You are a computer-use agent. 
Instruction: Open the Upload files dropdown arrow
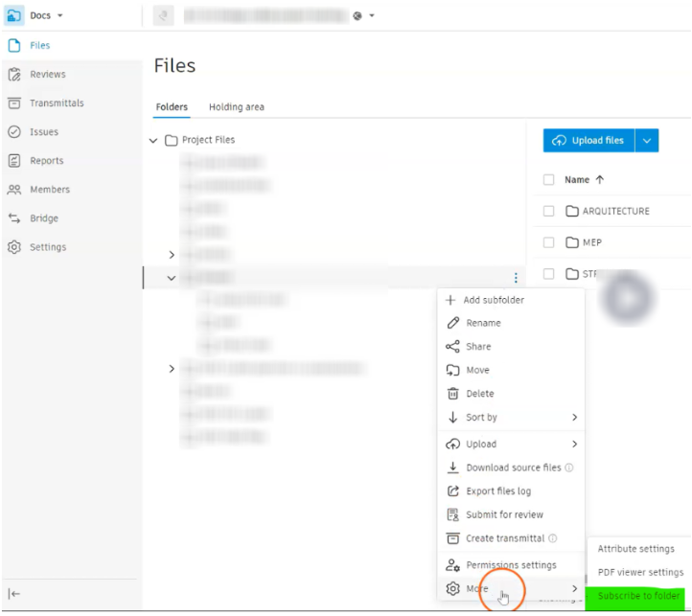tap(647, 141)
